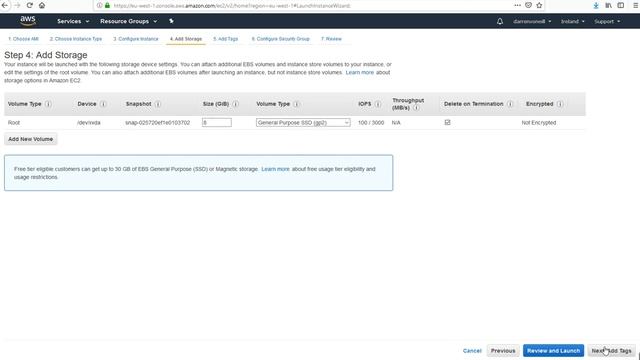
Task: Show info icon for Throughput (MB/s) column
Action: click(416, 108)
